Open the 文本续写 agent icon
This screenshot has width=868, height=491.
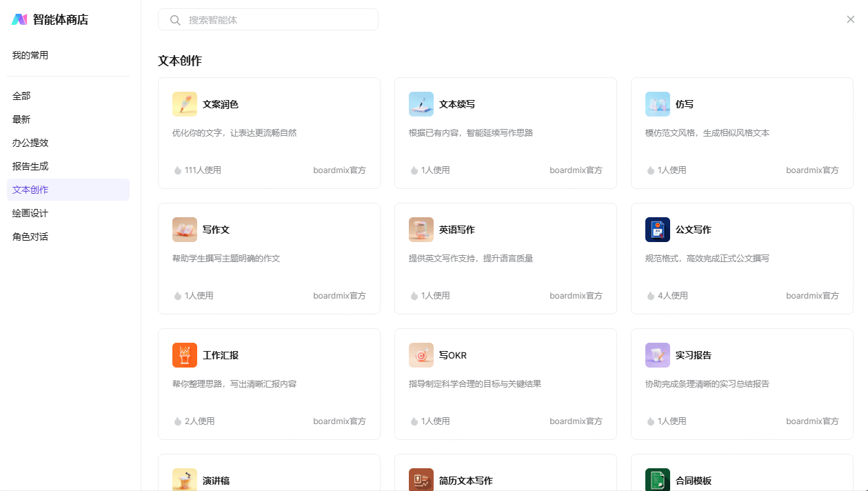[421, 104]
